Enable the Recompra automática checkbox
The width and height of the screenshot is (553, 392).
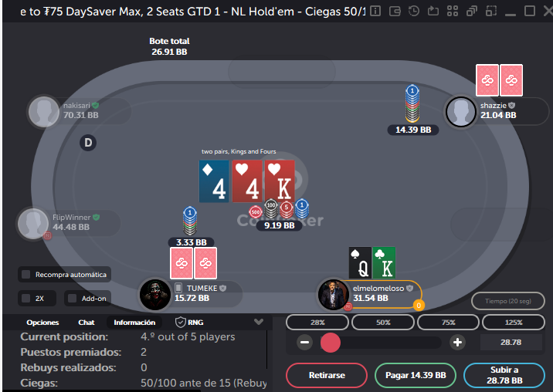click(x=26, y=275)
